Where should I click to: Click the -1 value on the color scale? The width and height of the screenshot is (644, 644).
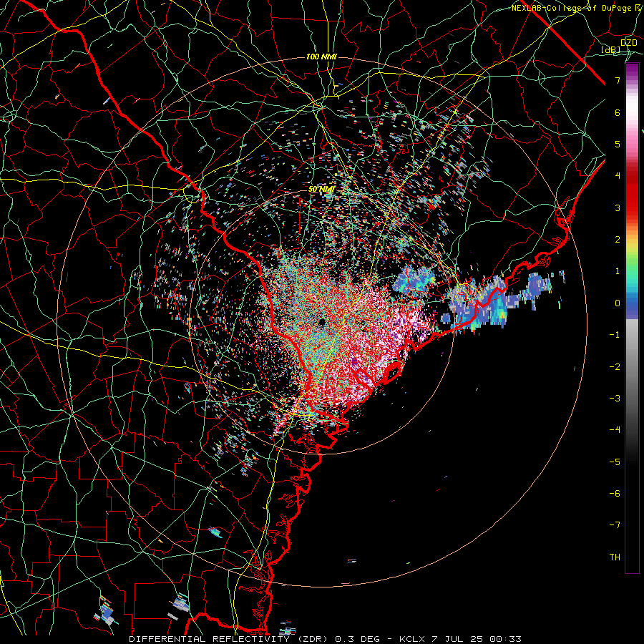coord(615,335)
